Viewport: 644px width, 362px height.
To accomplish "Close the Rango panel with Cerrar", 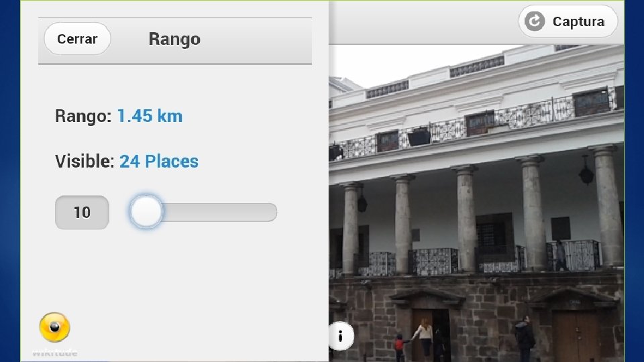I will click(77, 39).
